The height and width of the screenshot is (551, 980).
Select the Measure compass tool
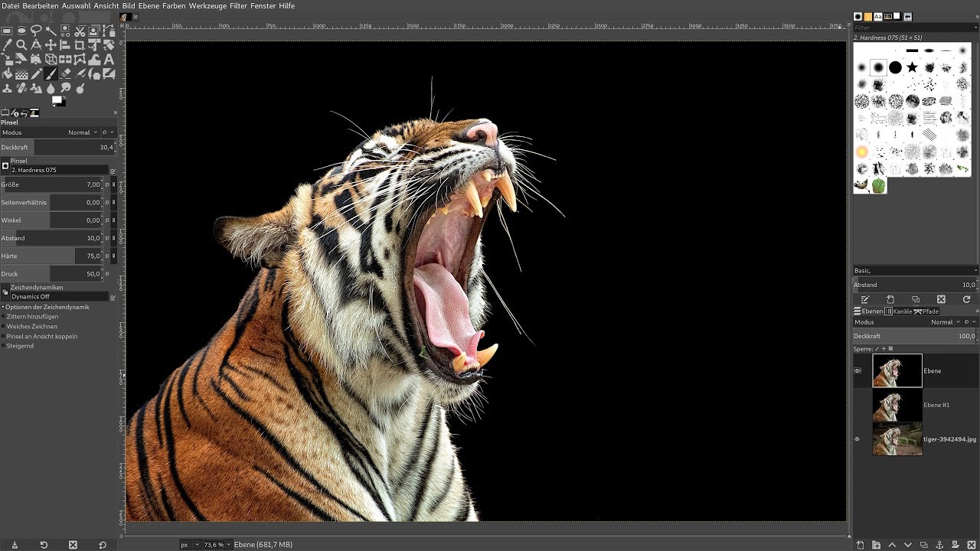pyautogui.click(x=36, y=45)
